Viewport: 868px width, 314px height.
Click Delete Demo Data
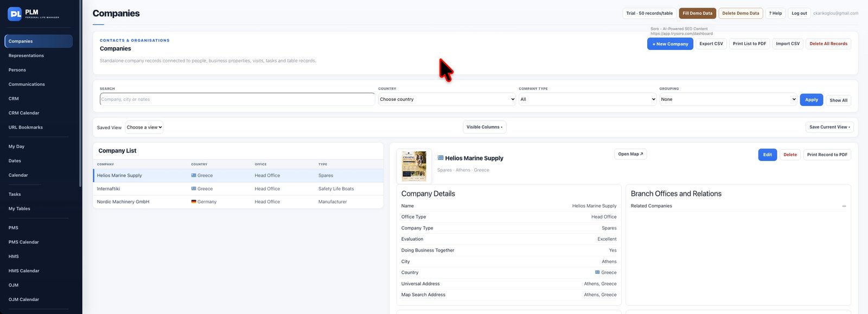point(741,13)
